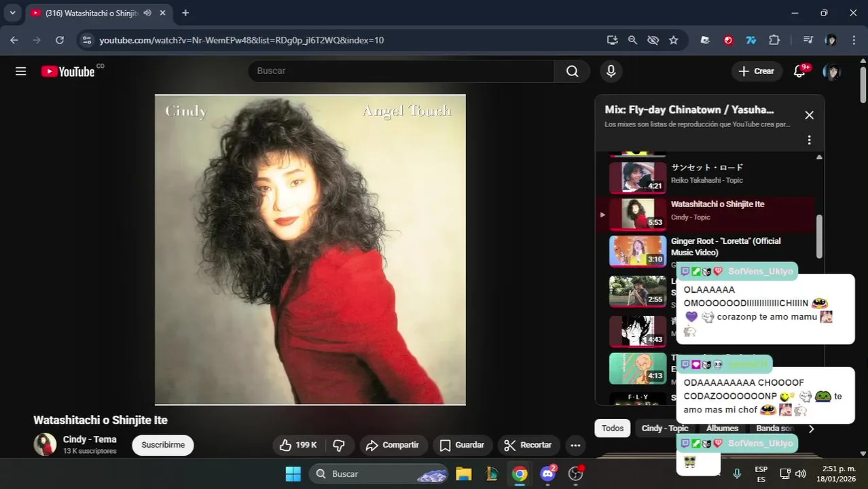Open the zoom magnifier in address bar
Viewport: 868px width, 489px height.
pyautogui.click(x=632, y=40)
